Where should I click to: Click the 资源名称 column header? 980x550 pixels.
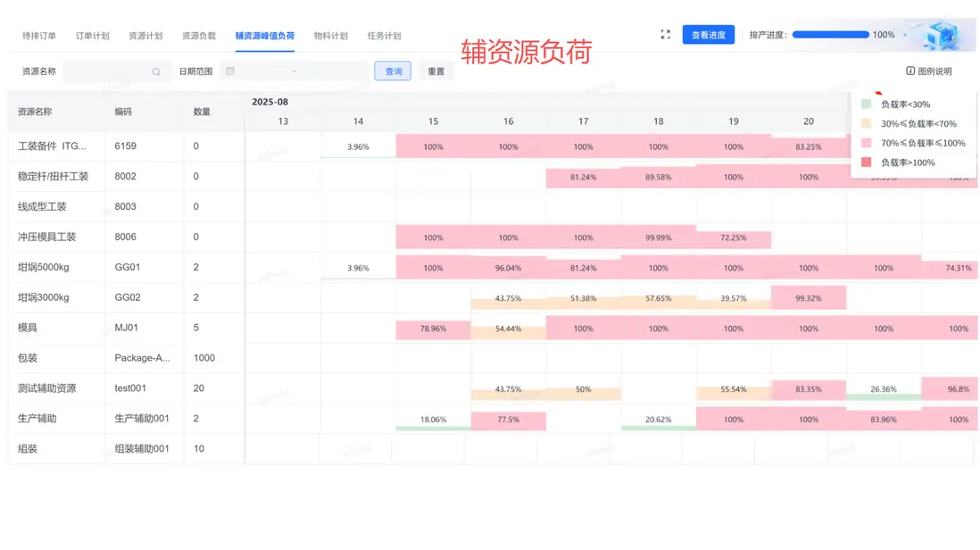[x=35, y=112]
